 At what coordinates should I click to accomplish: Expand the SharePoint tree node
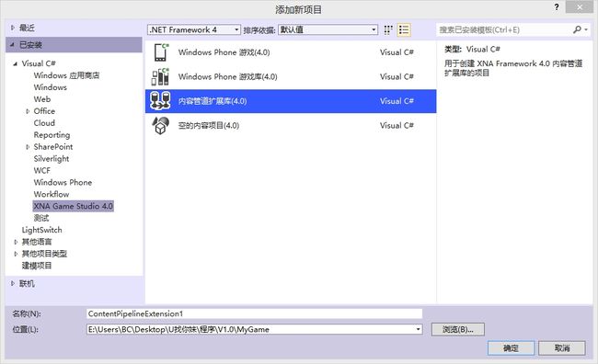click(28, 147)
